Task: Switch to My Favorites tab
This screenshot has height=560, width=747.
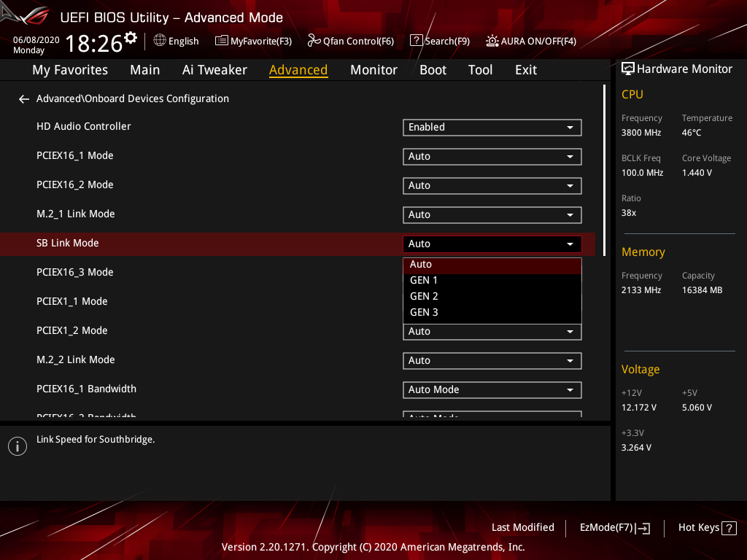Action: (70, 70)
